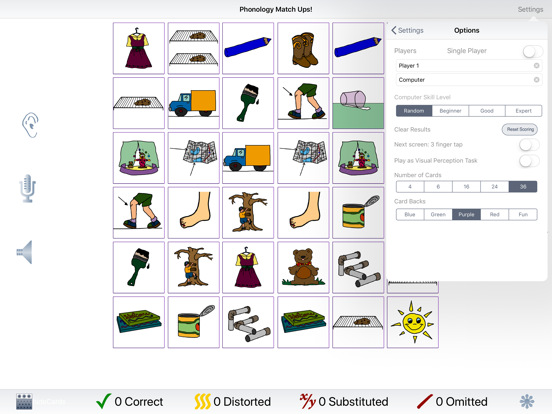This screenshot has height=414, width=552.
Task: Choose Fun card backs
Action: pos(523,214)
